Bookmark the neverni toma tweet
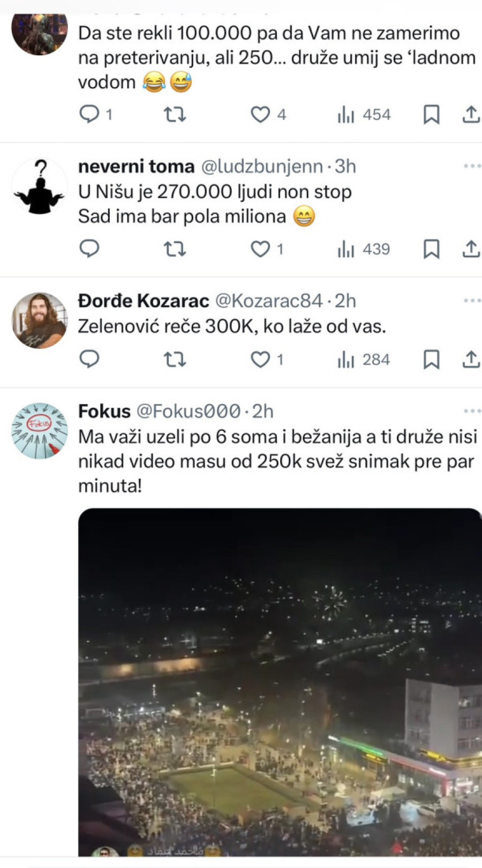 431,249
